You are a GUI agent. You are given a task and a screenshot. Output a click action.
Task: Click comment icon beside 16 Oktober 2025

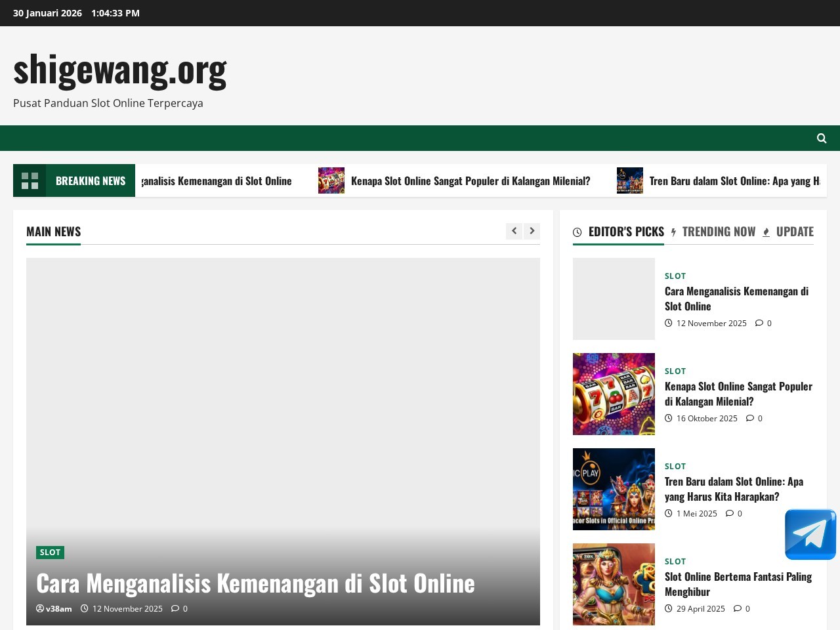pos(750,418)
